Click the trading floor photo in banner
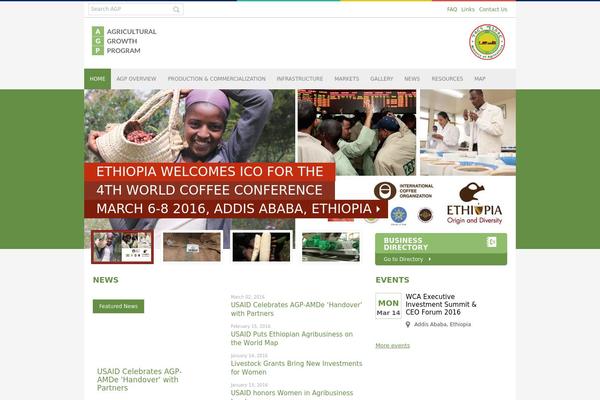This screenshot has width=600, height=400. click(357, 132)
